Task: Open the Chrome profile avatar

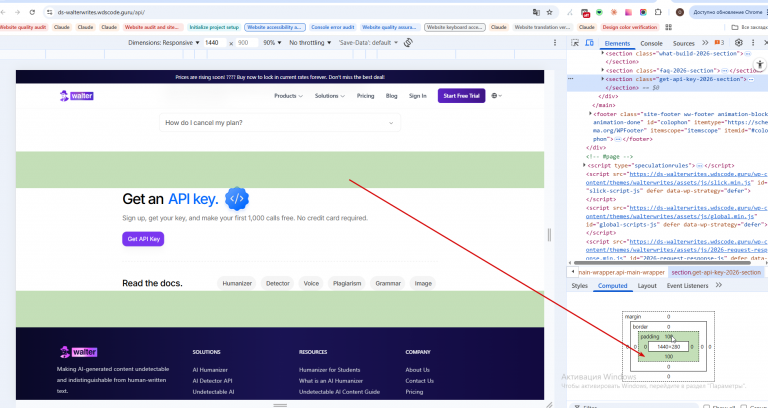Action: pyautogui.click(x=680, y=12)
